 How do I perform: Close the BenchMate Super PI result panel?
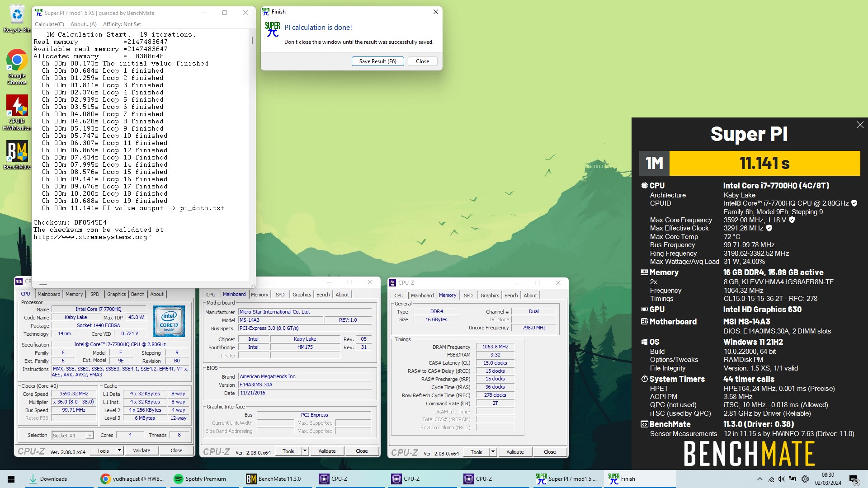click(860, 125)
